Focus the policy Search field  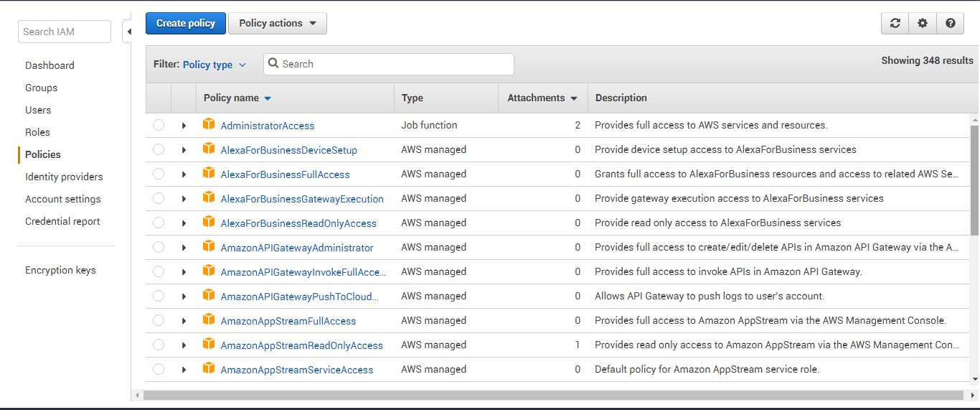(389, 64)
